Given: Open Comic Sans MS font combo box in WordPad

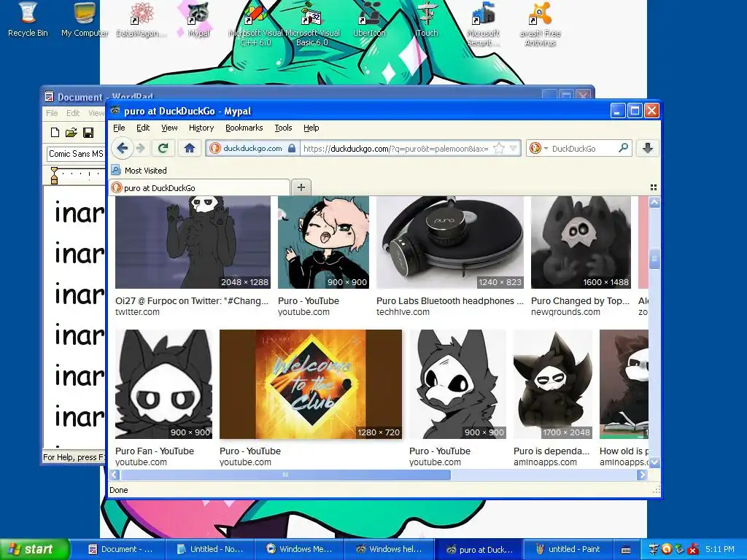Looking at the screenshot, I should click(x=76, y=154).
